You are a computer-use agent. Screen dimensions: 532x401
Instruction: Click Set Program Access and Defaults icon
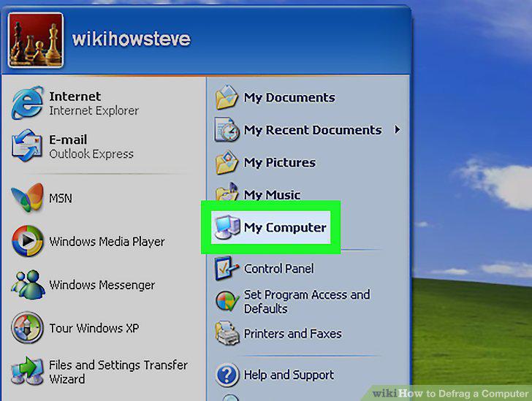[227, 301]
